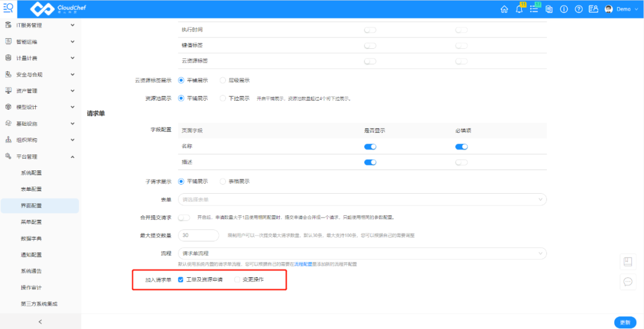Select 平铺展示 radio for 子请求展示
Image resolution: width=644 pixels, height=329 pixels.
[x=181, y=181]
